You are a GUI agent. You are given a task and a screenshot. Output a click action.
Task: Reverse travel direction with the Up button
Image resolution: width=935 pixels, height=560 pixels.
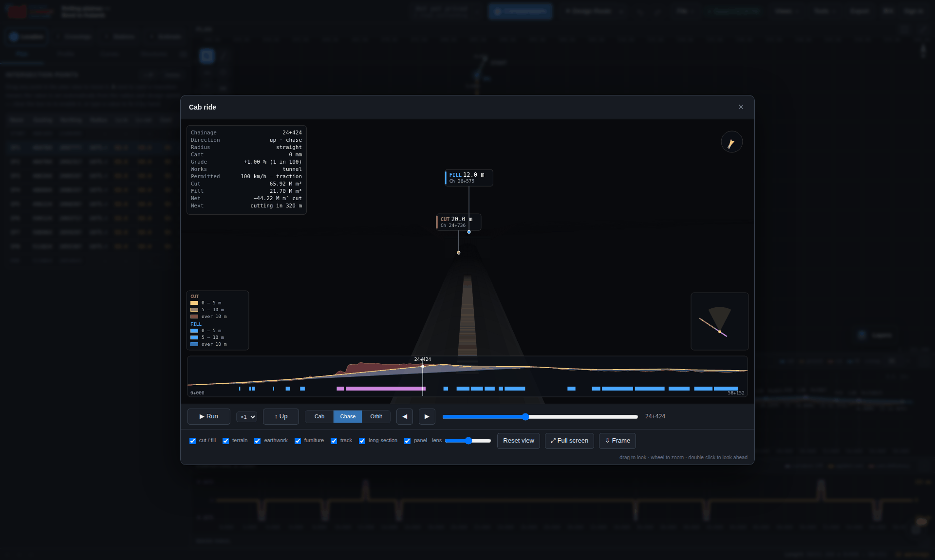tap(281, 416)
